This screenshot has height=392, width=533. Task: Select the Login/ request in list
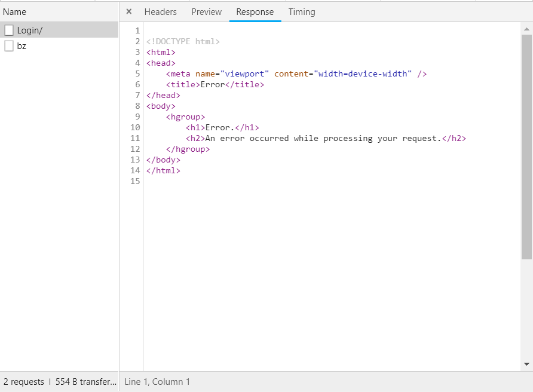click(30, 30)
